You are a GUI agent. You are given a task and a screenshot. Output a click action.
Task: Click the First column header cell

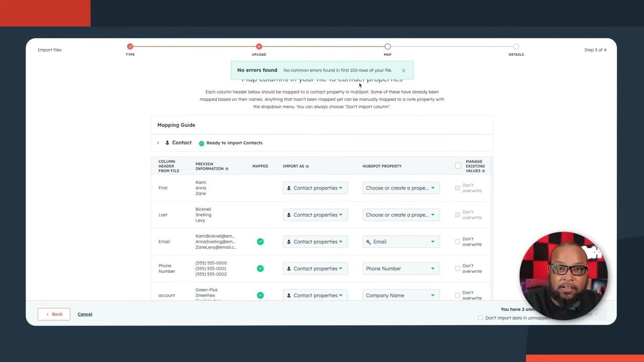coord(163,188)
